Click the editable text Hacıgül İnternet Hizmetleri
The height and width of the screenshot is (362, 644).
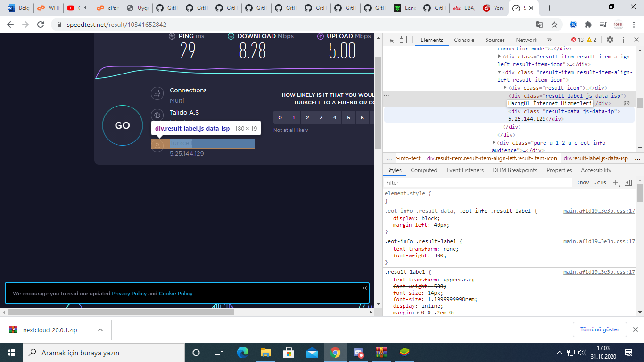click(x=550, y=103)
